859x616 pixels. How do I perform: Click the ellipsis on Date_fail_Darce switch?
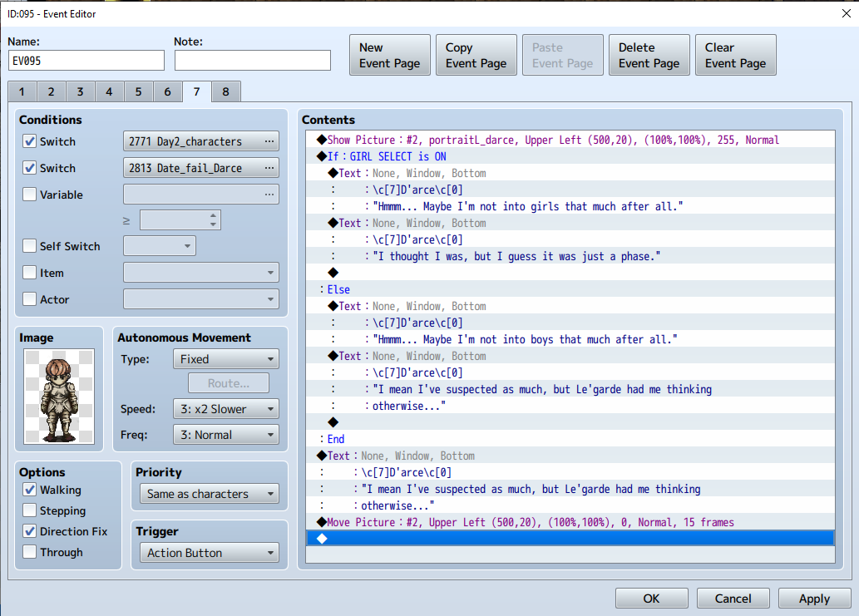(x=269, y=168)
